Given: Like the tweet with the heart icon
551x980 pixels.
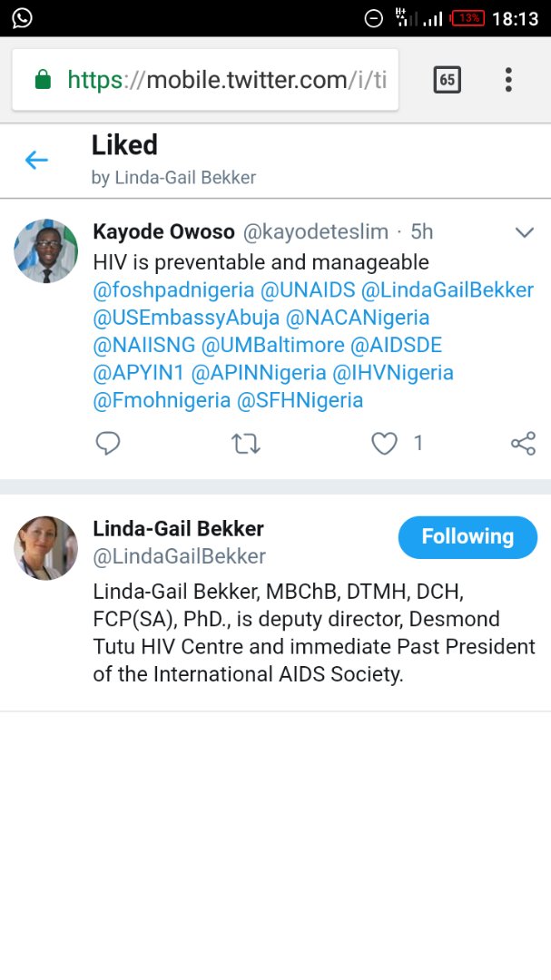Looking at the screenshot, I should (385, 443).
